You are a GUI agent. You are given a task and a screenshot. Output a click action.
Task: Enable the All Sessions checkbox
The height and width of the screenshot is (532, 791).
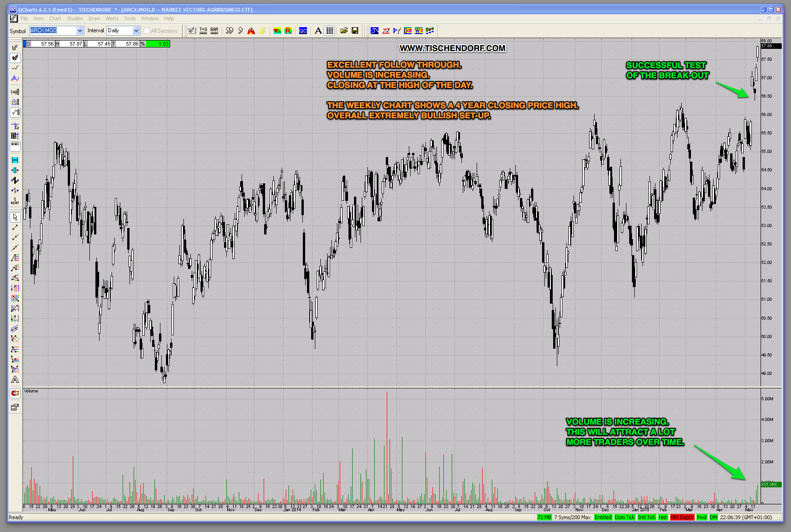(147, 31)
